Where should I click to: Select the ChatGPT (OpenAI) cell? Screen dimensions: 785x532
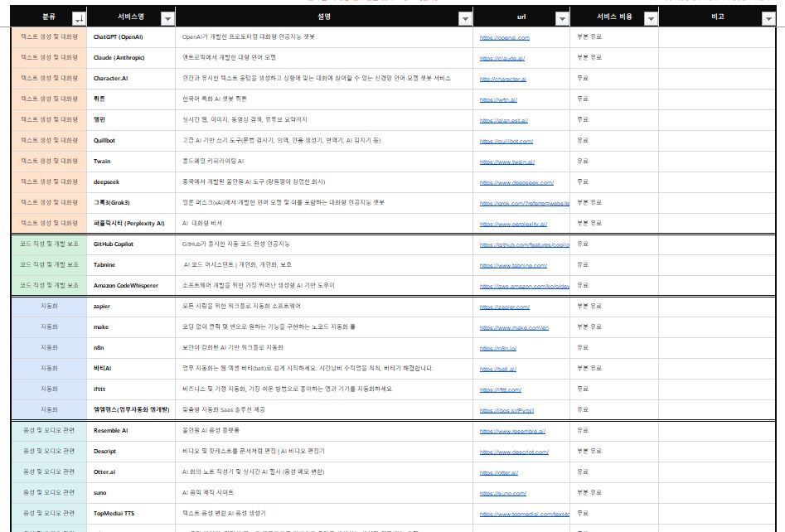click(x=131, y=37)
